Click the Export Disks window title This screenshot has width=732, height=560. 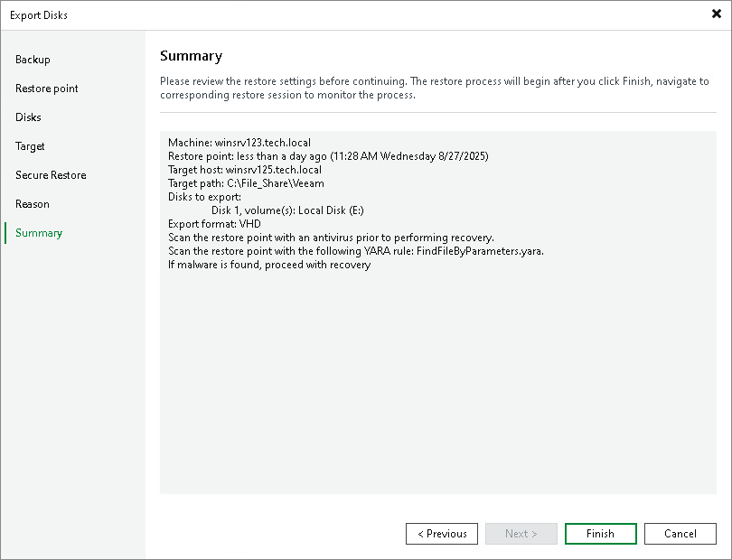click(x=39, y=15)
